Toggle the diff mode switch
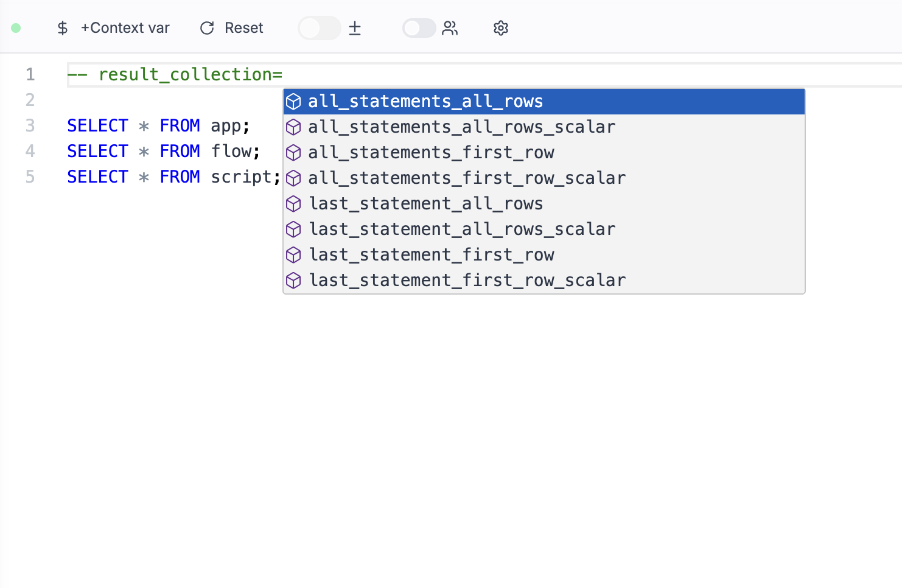 click(319, 28)
